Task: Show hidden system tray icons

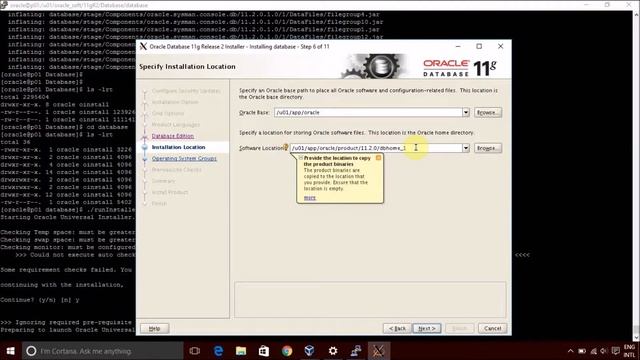Action: (x=570, y=351)
